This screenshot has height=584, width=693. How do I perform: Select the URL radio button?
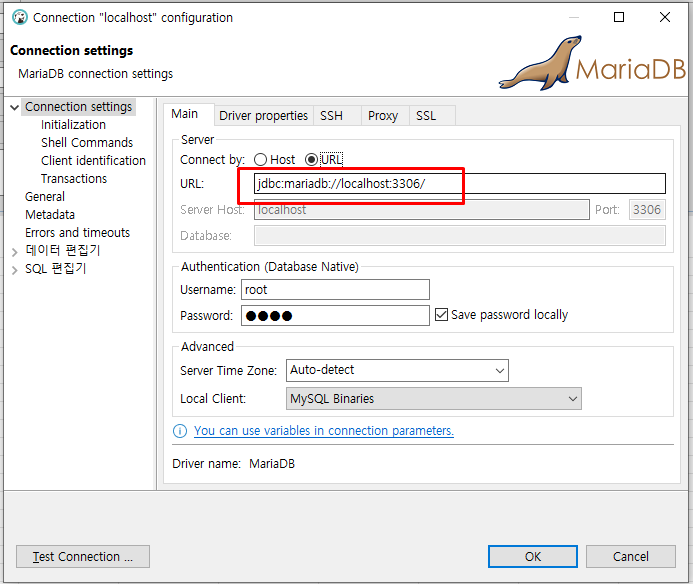(311, 160)
